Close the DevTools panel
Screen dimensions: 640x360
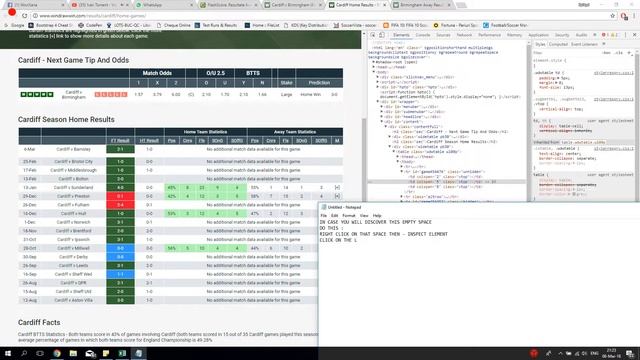point(634,35)
